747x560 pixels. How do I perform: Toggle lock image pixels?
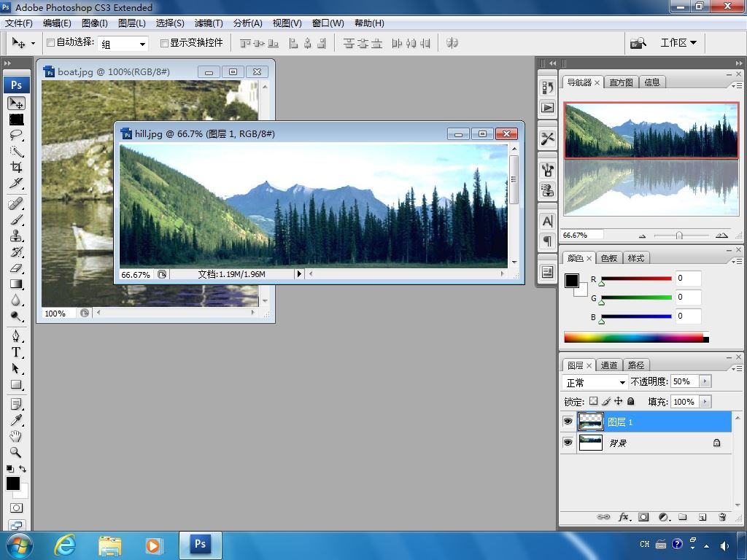[x=606, y=402]
